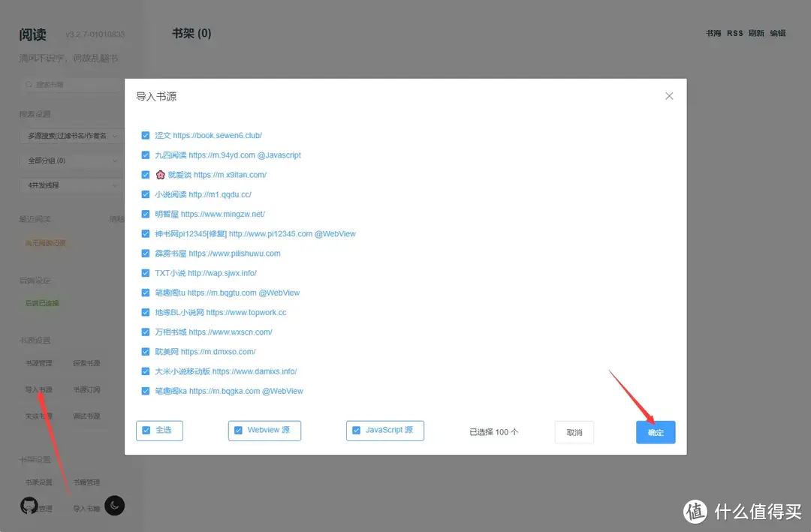Open 书籍管理 in the sidebar
This screenshot has height=532, width=811.
point(86,482)
